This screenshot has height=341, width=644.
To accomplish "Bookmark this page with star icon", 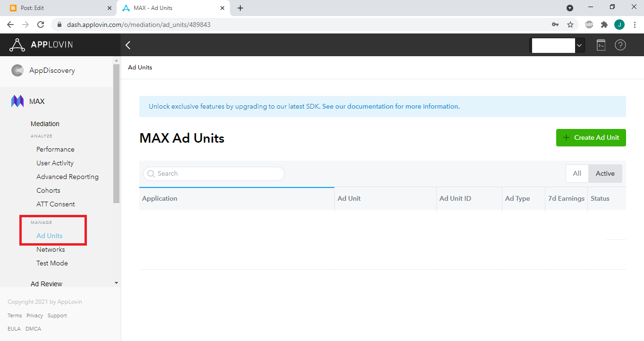I will click(x=570, y=25).
